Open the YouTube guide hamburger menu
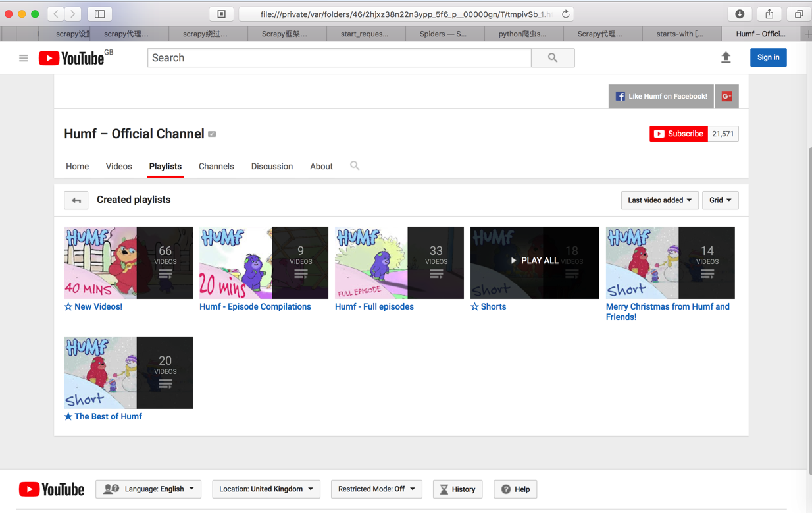Image resolution: width=812 pixels, height=513 pixels. pyautogui.click(x=24, y=58)
